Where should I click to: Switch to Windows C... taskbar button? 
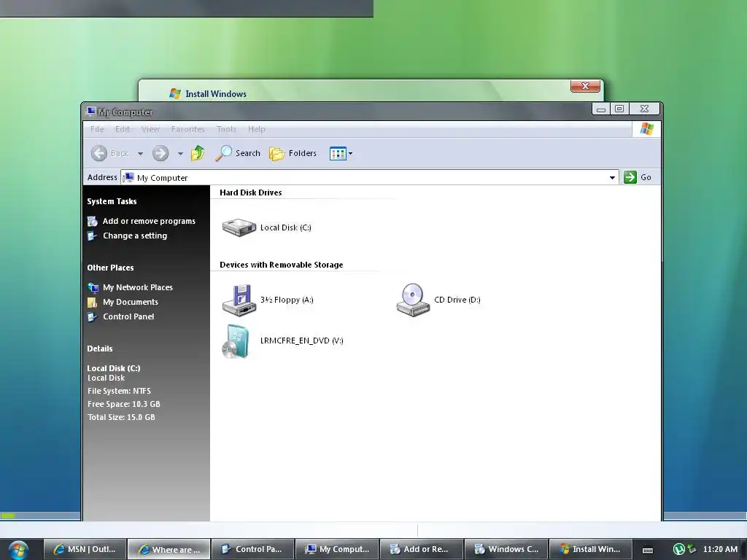[506, 549]
